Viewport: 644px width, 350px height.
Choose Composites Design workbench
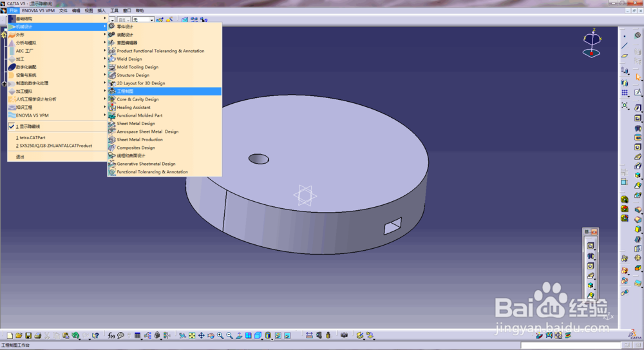165,148
